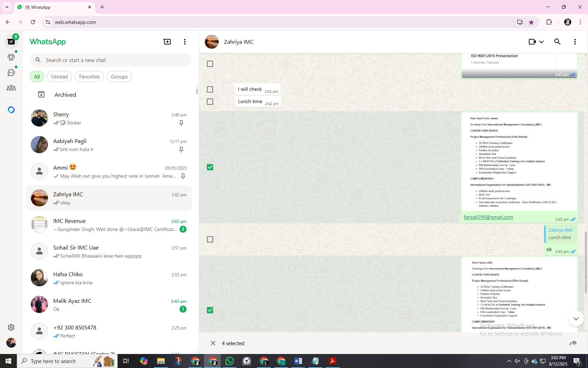Select the All filter tab
Viewport: 588px width, 368px height.
click(x=37, y=77)
